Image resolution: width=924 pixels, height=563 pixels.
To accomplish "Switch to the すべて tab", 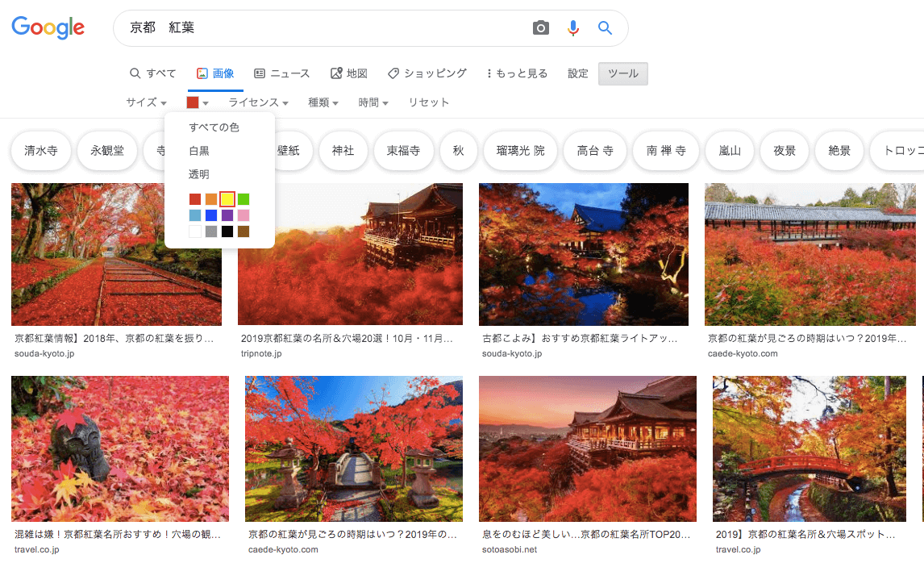I will (152, 73).
